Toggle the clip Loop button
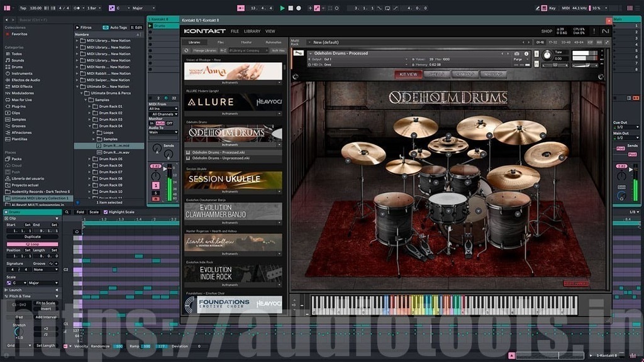 coord(33,244)
